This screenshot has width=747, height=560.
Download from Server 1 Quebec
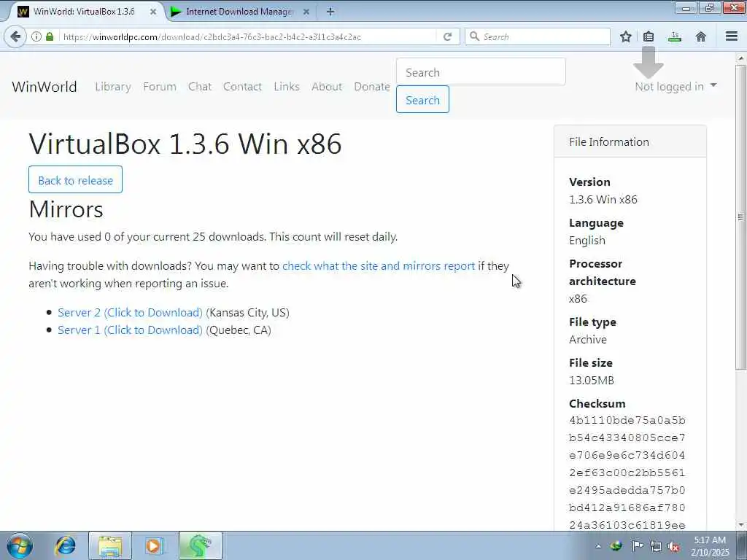coord(130,330)
